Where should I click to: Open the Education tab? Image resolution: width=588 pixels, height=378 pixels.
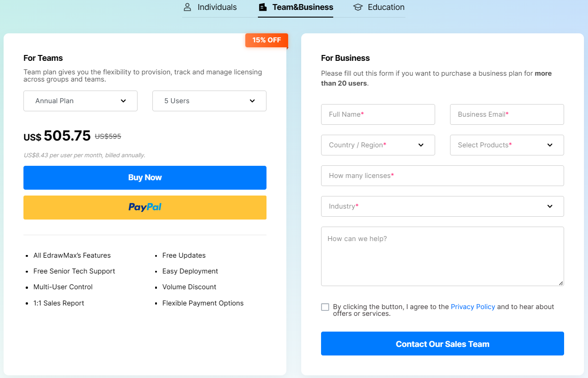tap(379, 7)
